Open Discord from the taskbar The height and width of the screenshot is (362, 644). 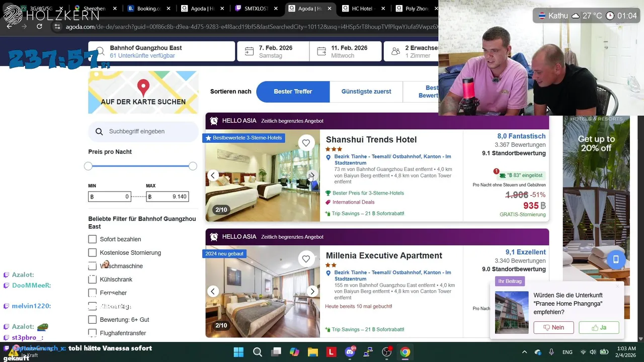pyautogui.click(x=350, y=352)
